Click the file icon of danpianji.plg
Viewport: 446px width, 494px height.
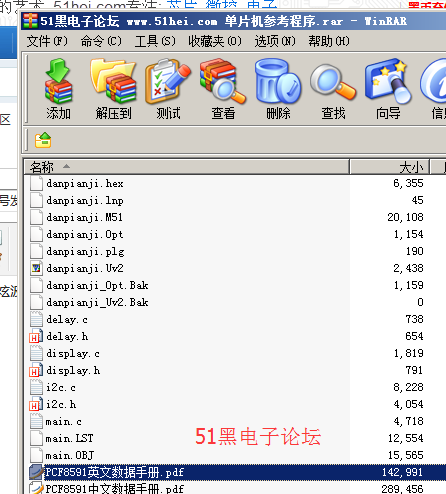(x=36, y=251)
